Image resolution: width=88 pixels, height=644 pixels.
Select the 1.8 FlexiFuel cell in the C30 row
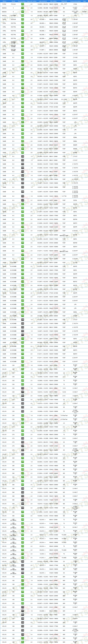coord(64,415)
